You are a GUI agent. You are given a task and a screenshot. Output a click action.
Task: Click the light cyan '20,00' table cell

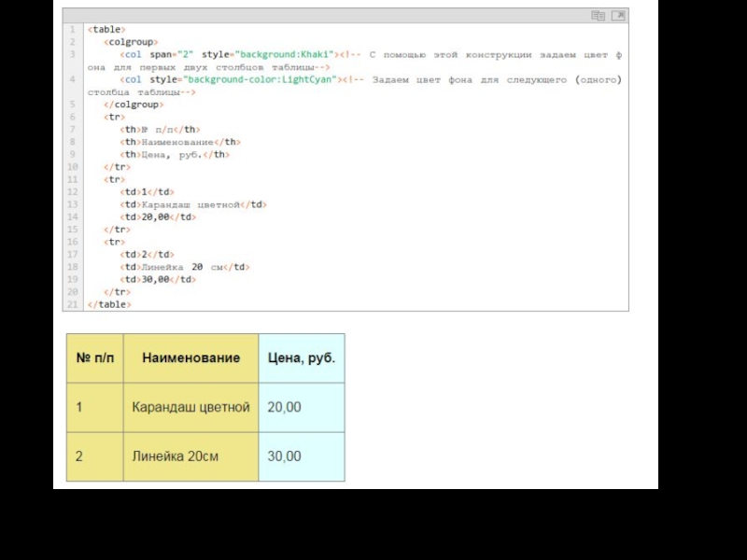(302, 408)
